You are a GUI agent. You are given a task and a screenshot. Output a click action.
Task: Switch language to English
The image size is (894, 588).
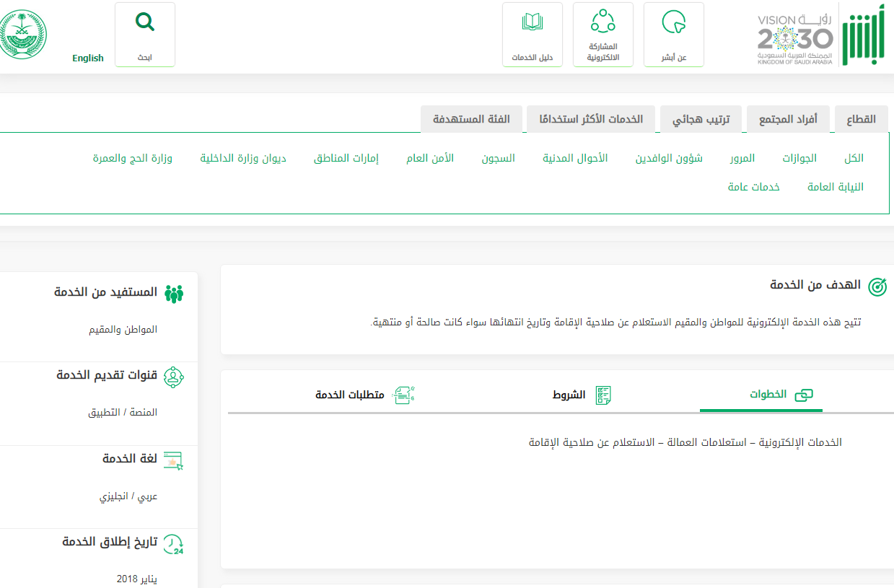88,58
